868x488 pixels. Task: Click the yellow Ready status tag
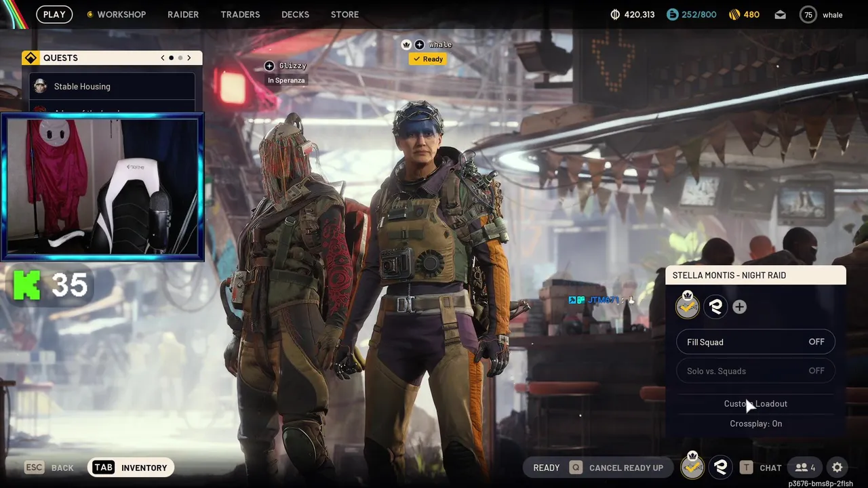pos(428,59)
